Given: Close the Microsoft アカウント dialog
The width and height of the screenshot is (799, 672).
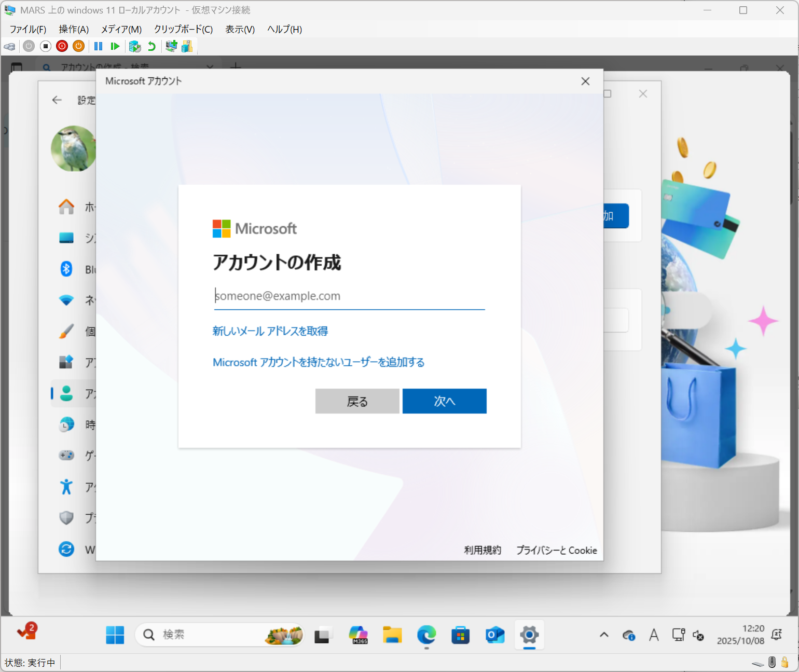Looking at the screenshot, I should tap(585, 81).
